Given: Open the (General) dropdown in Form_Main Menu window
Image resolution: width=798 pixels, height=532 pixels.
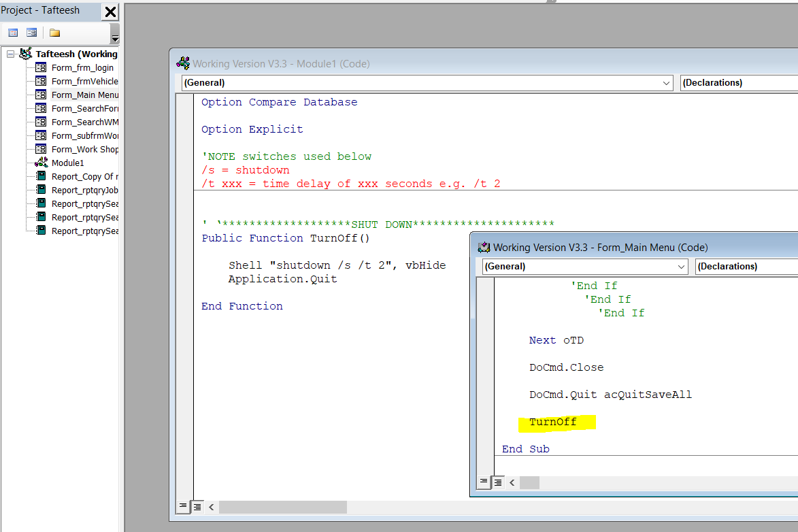Looking at the screenshot, I should pyautogui.click(x=682, y=267).
